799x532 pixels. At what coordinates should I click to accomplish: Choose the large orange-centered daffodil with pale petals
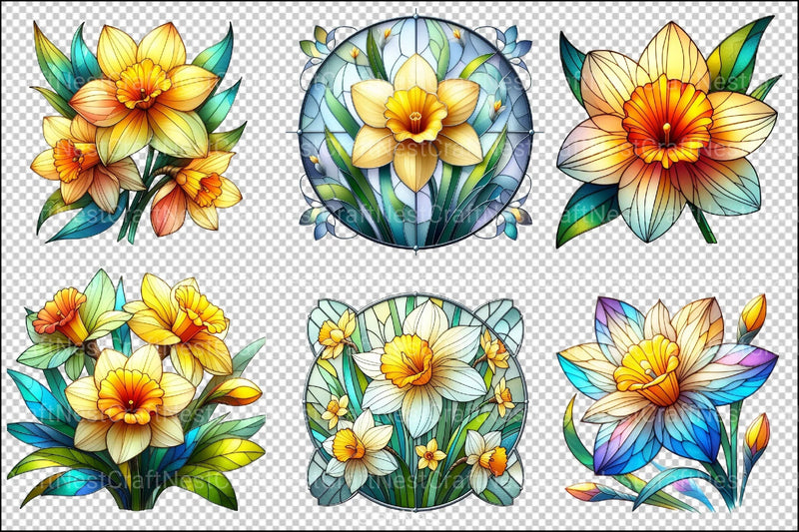click(668, 132)
